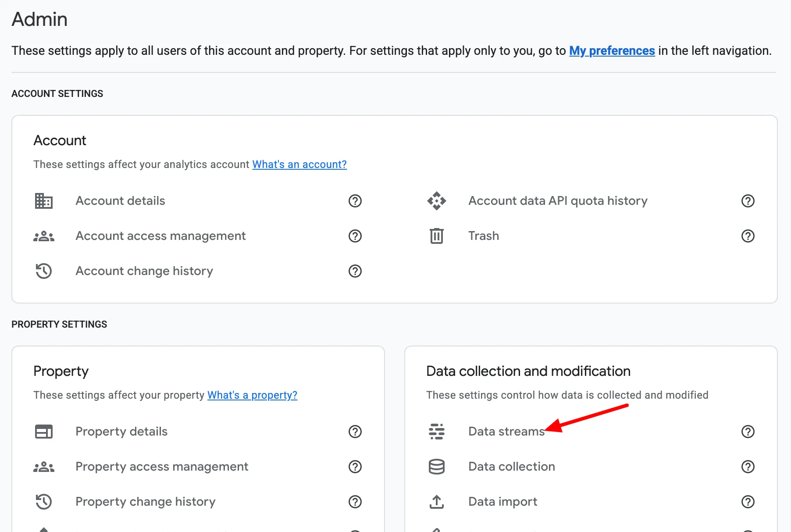This screenshot has height=532, width=791.
Task: Open help for Property access management
Action: [355, 467]
